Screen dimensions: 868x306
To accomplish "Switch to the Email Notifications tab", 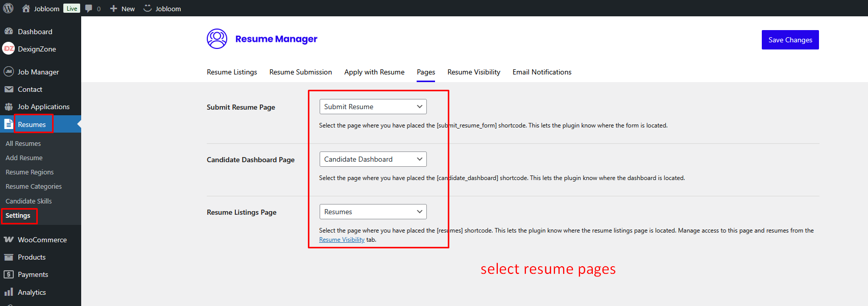I will (x=542, y=72).
